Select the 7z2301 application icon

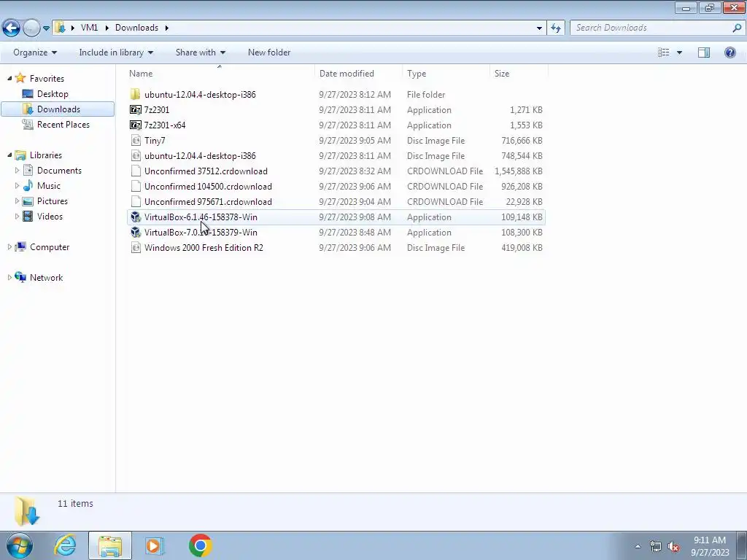point(135,109)
